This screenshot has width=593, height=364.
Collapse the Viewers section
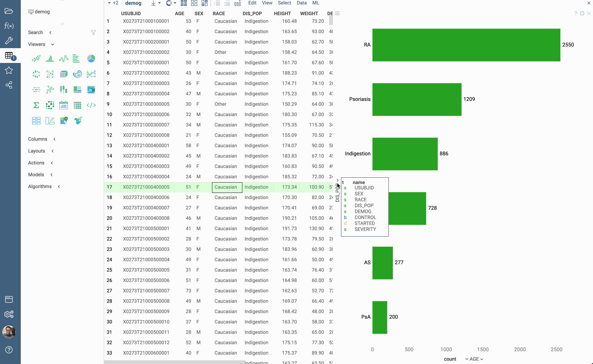52,44
